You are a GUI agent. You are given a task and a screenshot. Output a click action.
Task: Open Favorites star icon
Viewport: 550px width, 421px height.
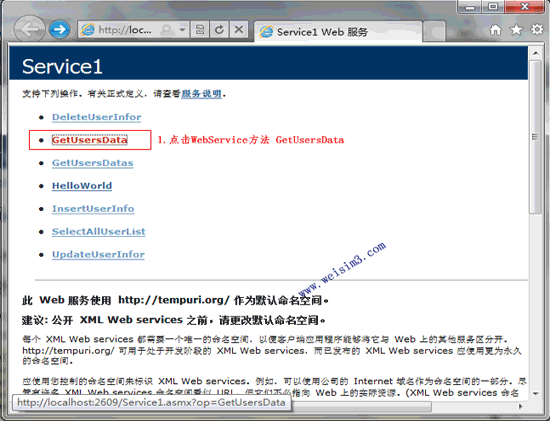tap(516, 30)
